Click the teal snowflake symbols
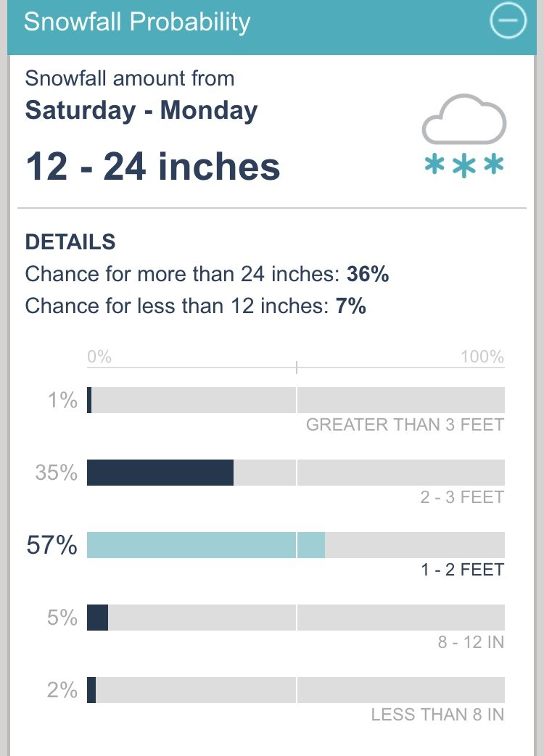544x756 pixels. pos(464,165)
